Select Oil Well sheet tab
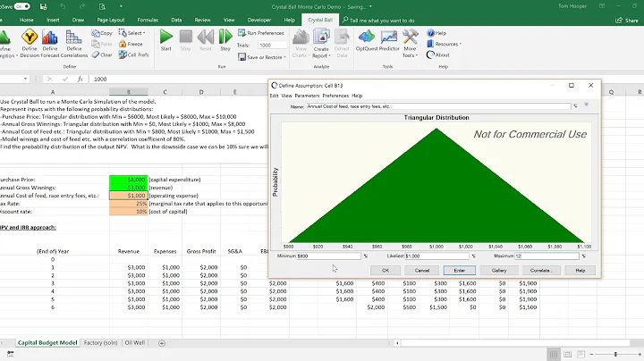 [x=135, y=343]
